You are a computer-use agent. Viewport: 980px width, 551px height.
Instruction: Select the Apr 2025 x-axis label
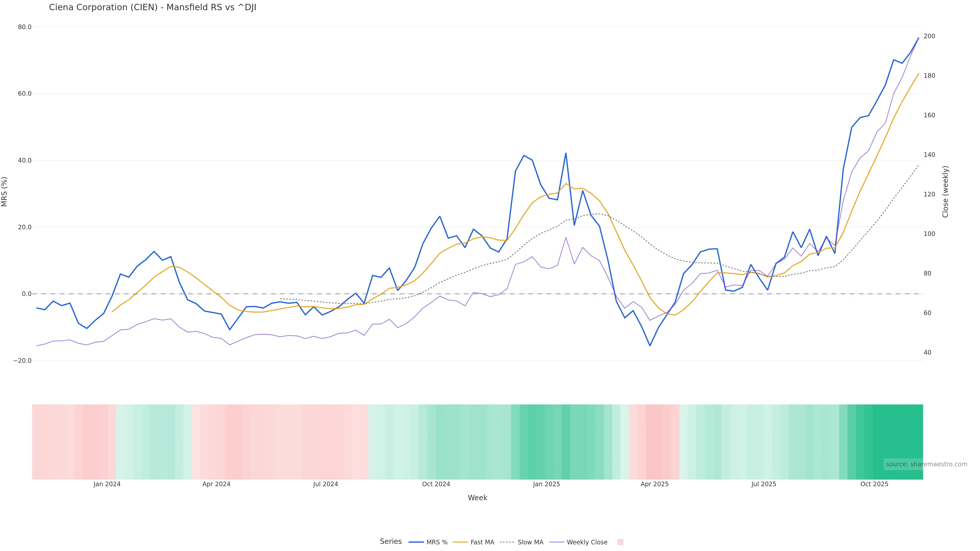654,484
